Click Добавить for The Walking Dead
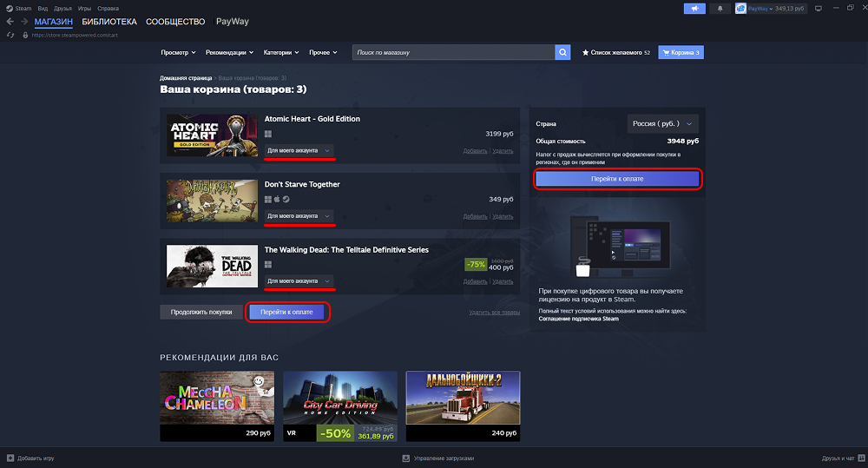This screenshot has width=868, height=468. 475,281
